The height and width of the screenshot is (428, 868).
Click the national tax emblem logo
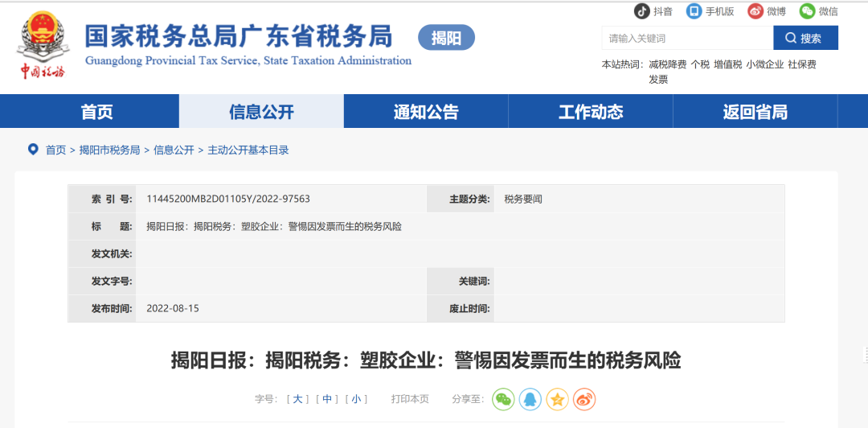click(x=43, y=44)
